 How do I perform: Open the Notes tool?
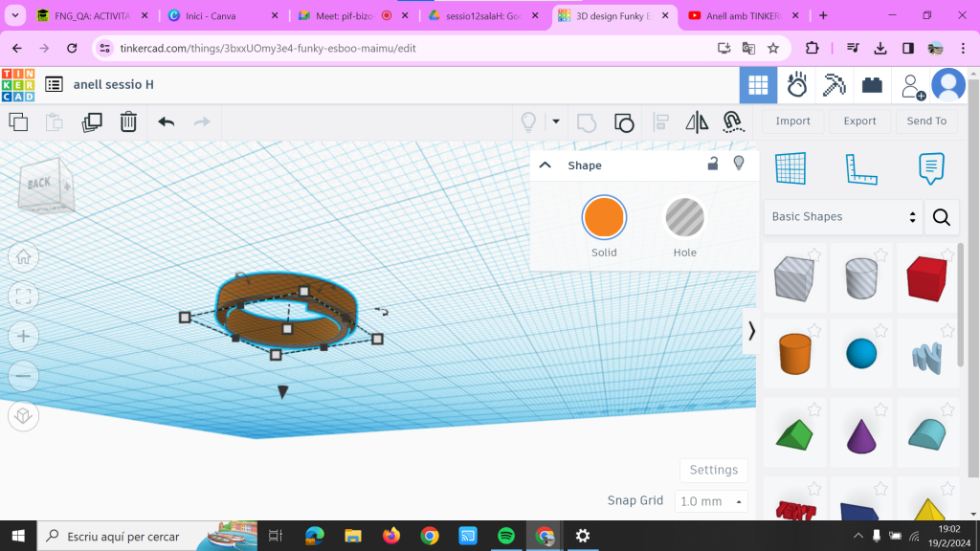(x=931, y=168)
